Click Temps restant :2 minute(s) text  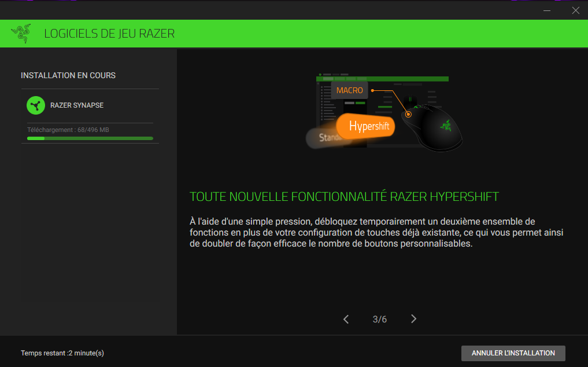(x=62, y=353)
